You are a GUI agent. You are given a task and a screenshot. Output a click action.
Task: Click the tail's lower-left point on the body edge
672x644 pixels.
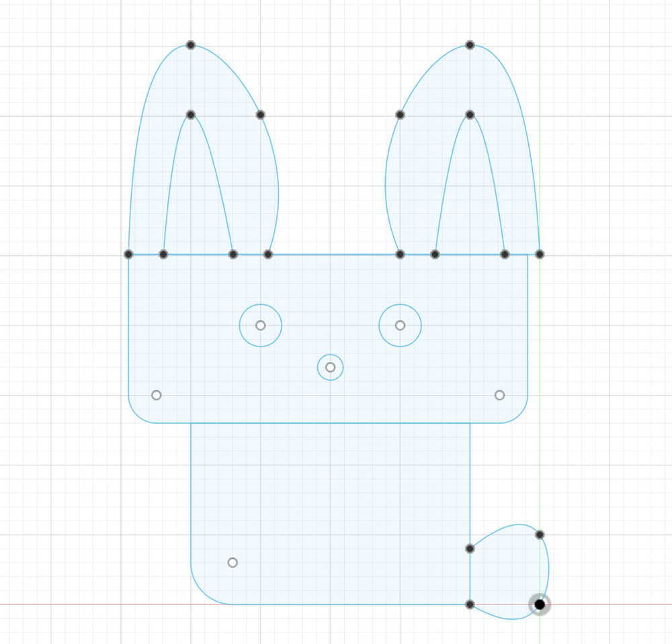[470, 604]
